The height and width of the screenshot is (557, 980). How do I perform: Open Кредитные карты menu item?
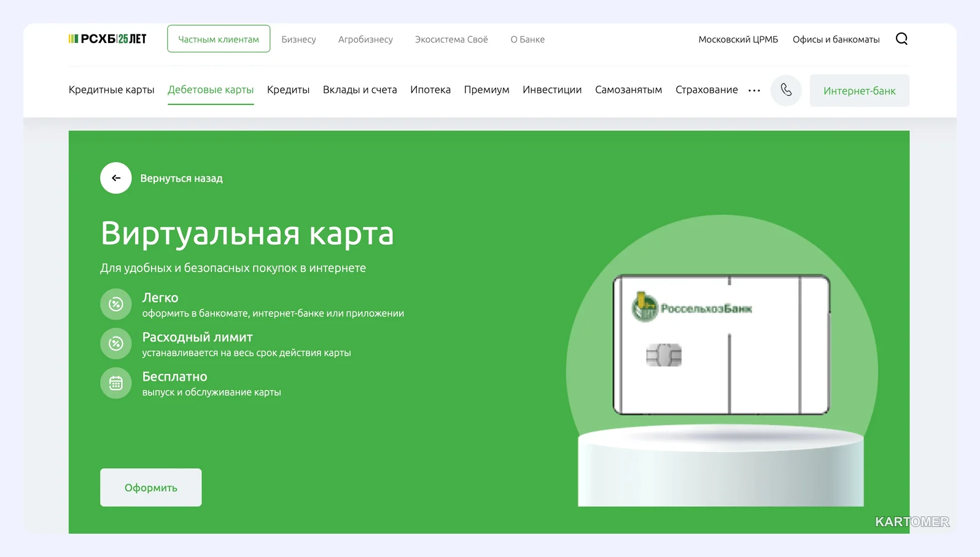click(x=111, y=90)
